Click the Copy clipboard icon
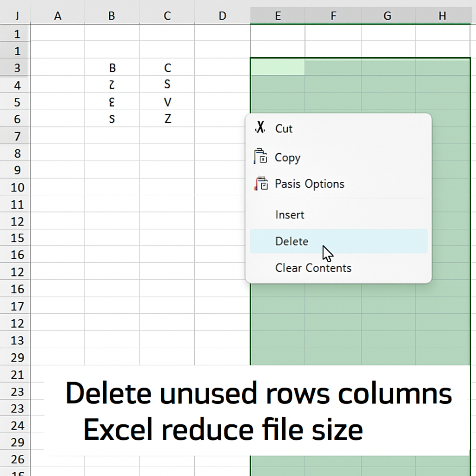This screenshot has width=476, height=476. point(262,156)
